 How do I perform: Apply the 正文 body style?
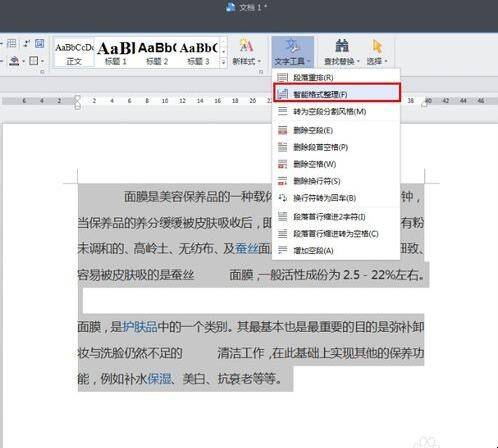(74, 53)
